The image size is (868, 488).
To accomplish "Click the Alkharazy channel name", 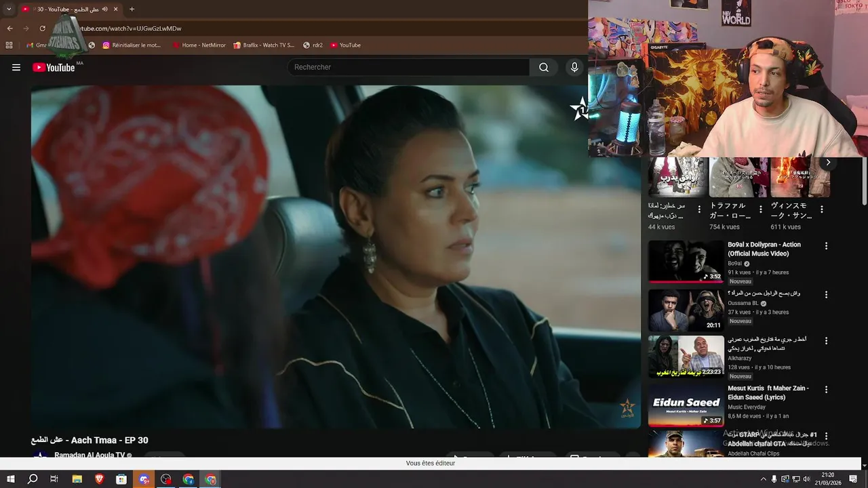I will [740, 359].
